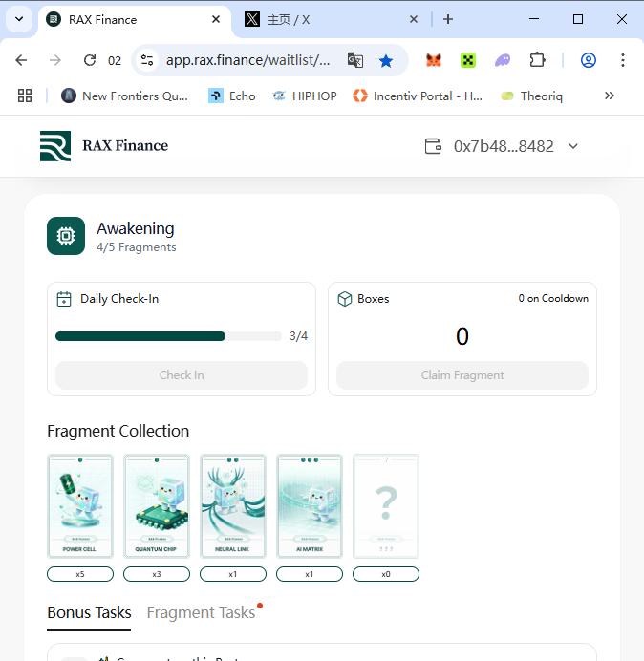This screenshot has width=644, height=661.
Task: Open the New Frontiers Qu... bookmark
Action: point(125,96)
